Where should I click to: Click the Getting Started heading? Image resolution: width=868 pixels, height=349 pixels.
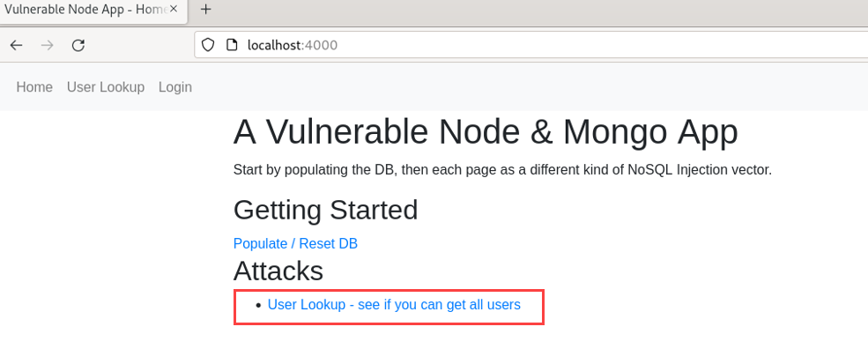pos(325,210)
